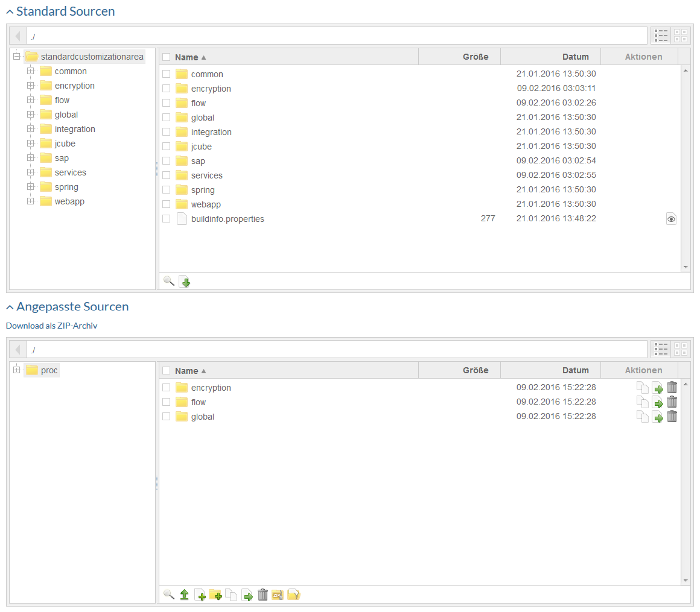Image resolution: width=700 pixels, height=612 pixels.
Task: Move the flow folder in Angepasste Sourcen
Action: tap(658, 402)
